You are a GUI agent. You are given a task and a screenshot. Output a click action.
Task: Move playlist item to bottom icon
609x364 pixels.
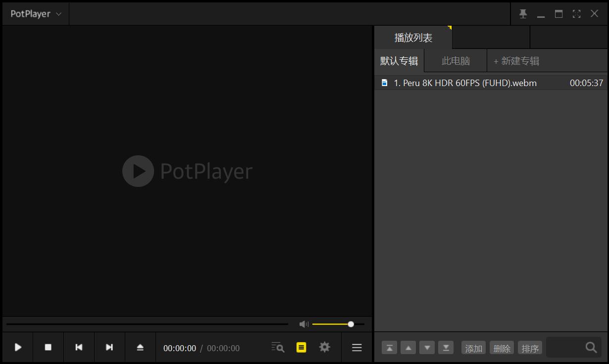point(446,347)
